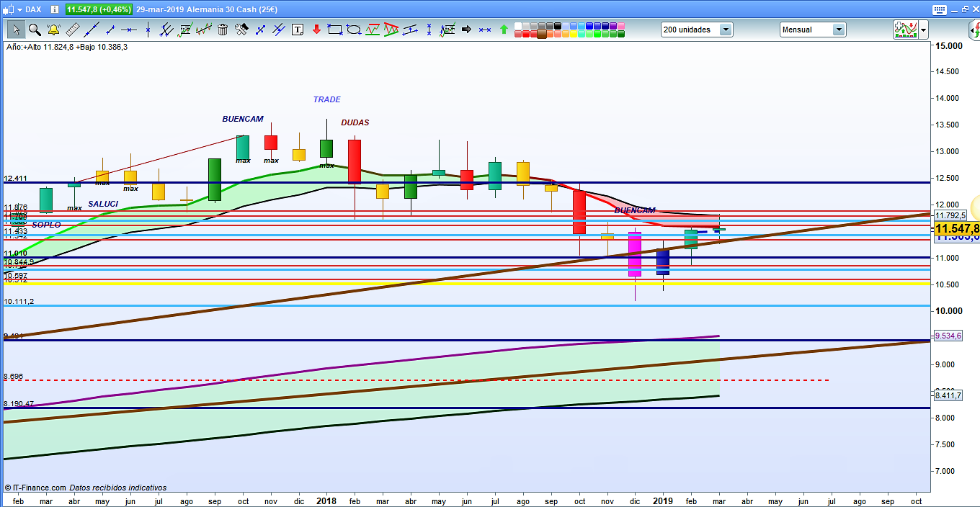Screen dimensions: 980x507
Task: Select the arrow pointer cursor tool
Action: point(16,30)
